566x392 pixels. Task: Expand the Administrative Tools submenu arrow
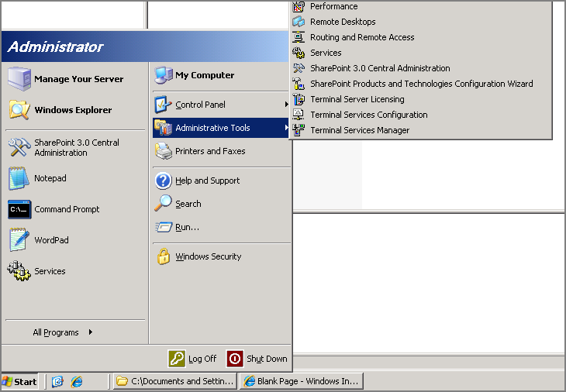(286, 128)
